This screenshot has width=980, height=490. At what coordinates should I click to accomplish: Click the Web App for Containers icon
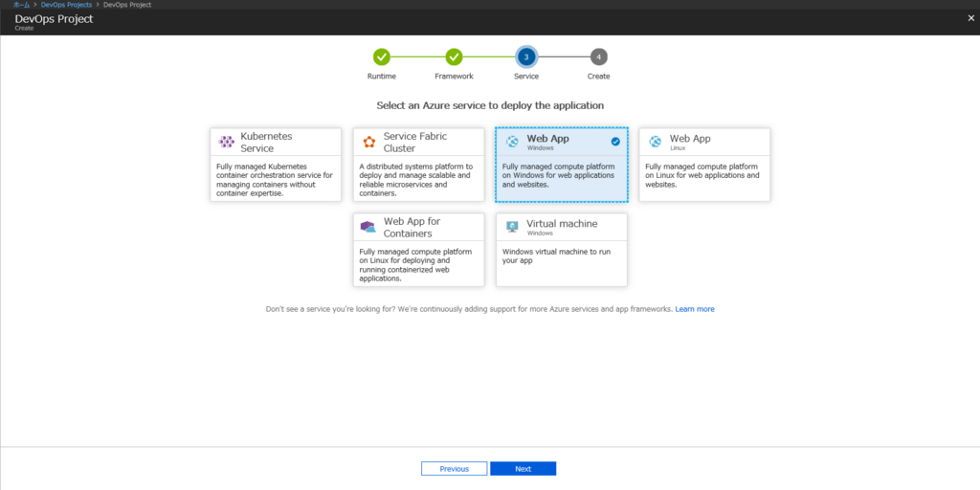[368, 228]
